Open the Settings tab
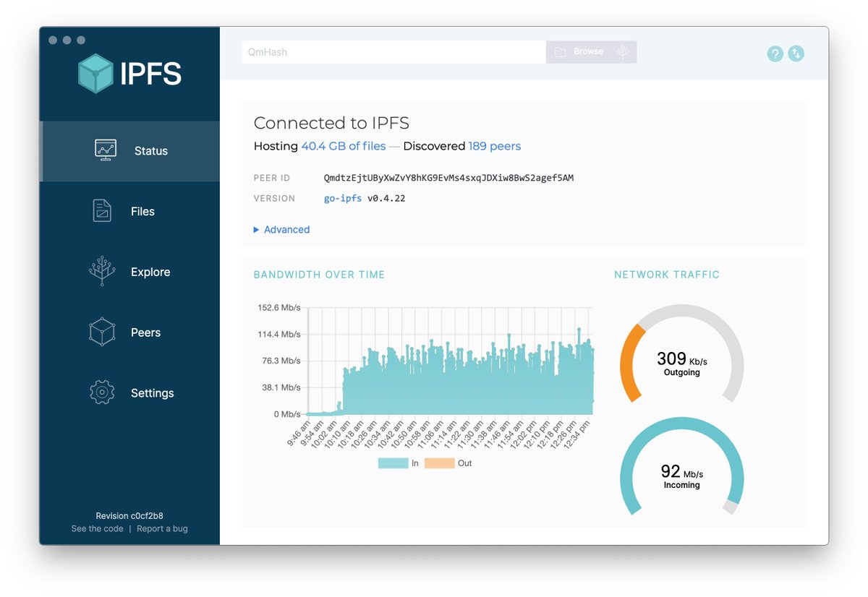Viewport: 868px width, 597px height. 130,393
